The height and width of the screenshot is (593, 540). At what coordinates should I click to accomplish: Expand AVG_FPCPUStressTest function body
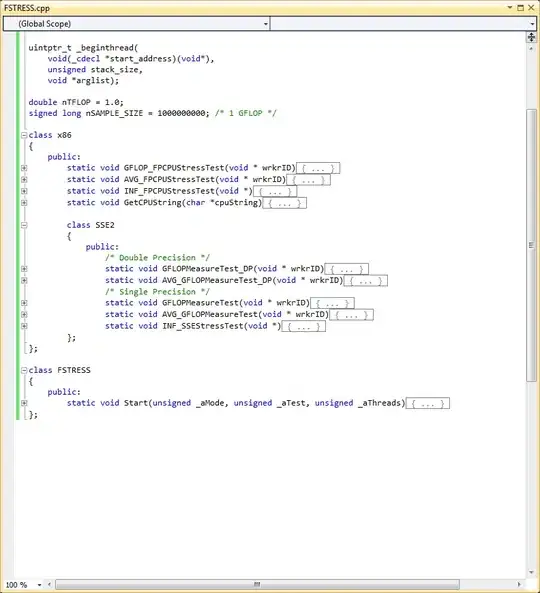tap(24, 179)
